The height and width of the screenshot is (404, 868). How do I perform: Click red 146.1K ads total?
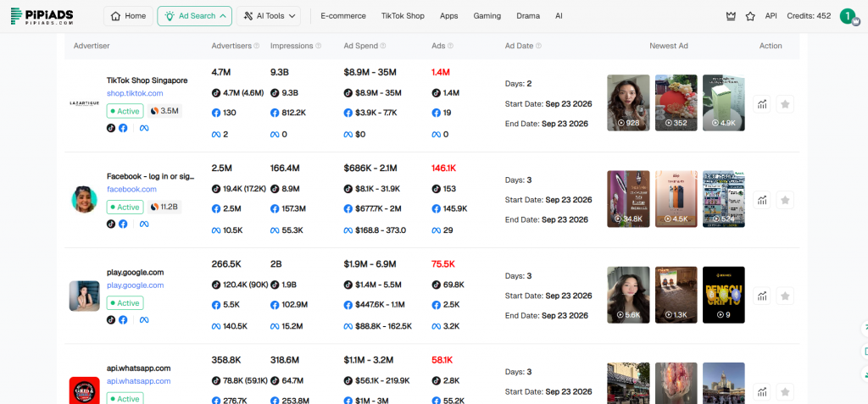point(443,169)
